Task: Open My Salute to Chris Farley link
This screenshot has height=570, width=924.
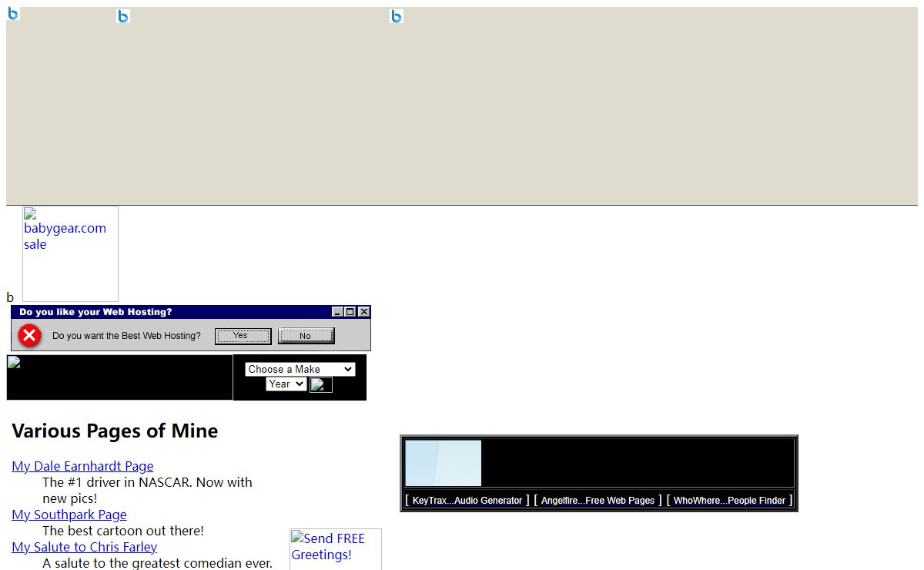Action: point(84,547)
